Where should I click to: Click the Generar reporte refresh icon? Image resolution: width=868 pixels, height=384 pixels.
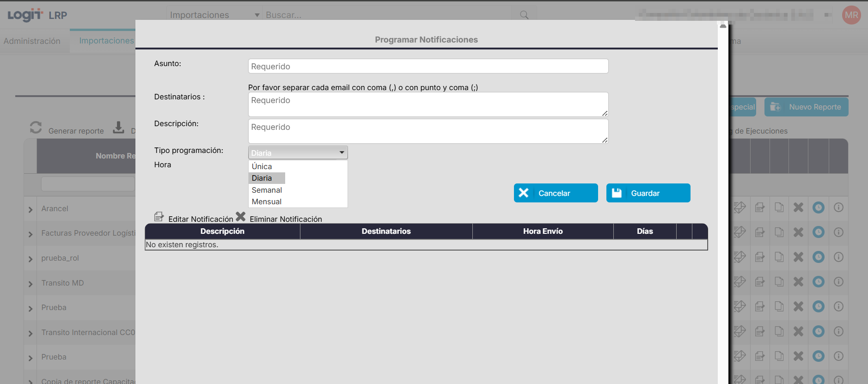pyautogui.click(x=36, y=128)
